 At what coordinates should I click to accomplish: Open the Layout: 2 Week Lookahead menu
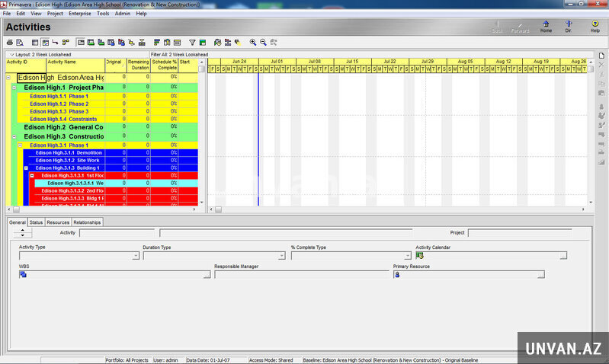point(37,55)
